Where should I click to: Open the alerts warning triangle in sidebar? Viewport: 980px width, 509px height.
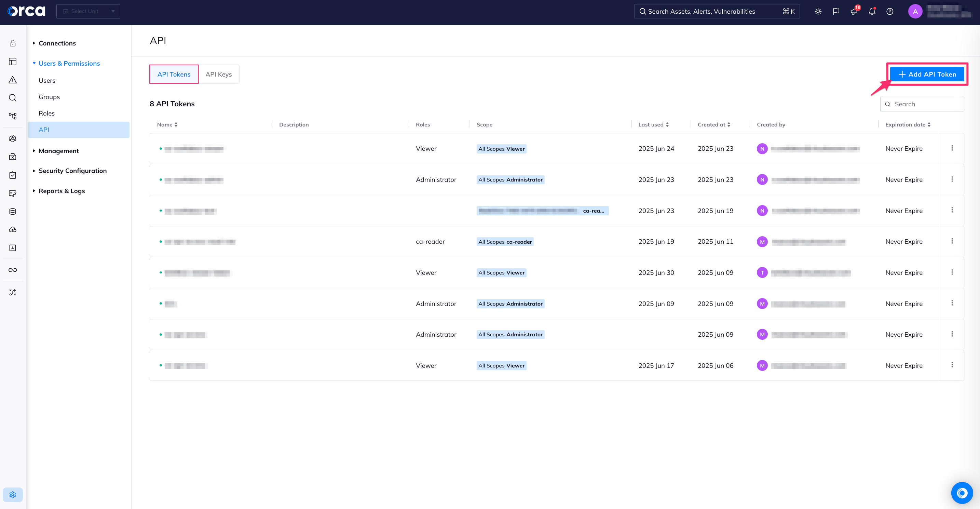(13, 80)
